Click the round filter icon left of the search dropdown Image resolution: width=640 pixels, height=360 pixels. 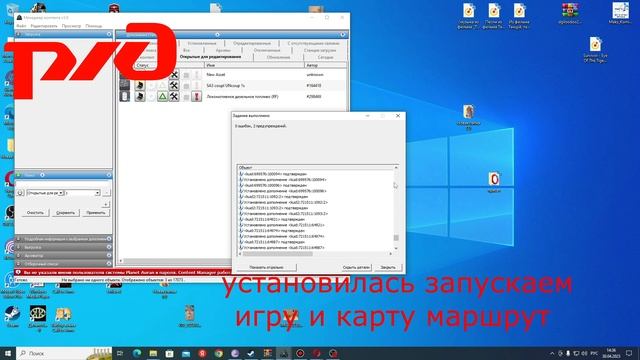[x=20, y=193]
